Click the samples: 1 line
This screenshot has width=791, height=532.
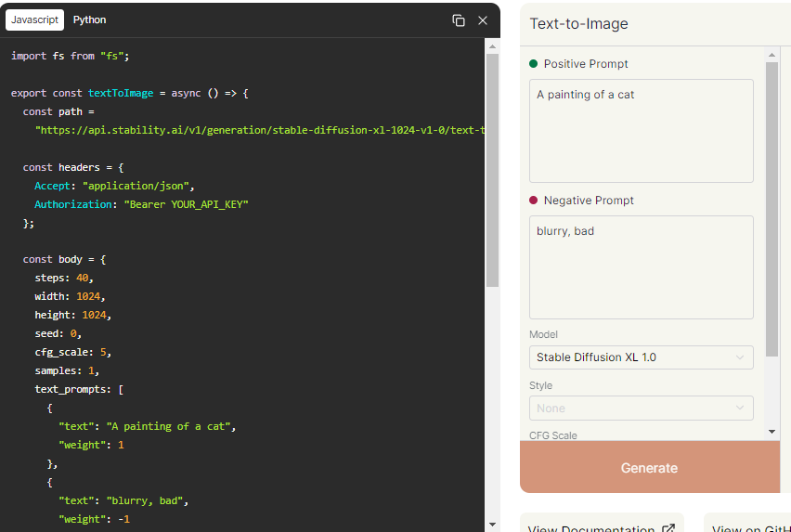pyautogui.click(x=67, y=370)
